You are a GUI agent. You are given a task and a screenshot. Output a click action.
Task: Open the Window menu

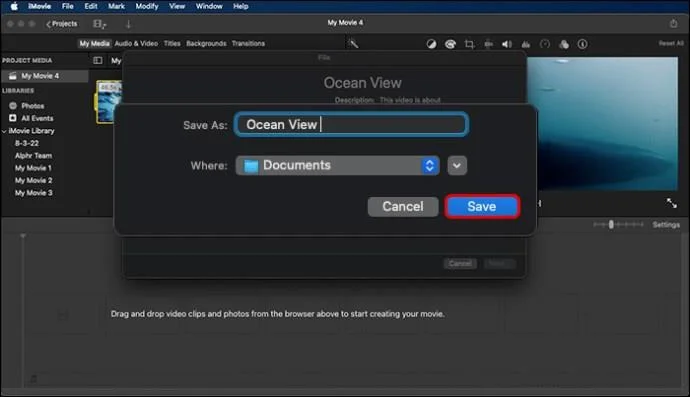pyautogui.click(x=209, y=6)
